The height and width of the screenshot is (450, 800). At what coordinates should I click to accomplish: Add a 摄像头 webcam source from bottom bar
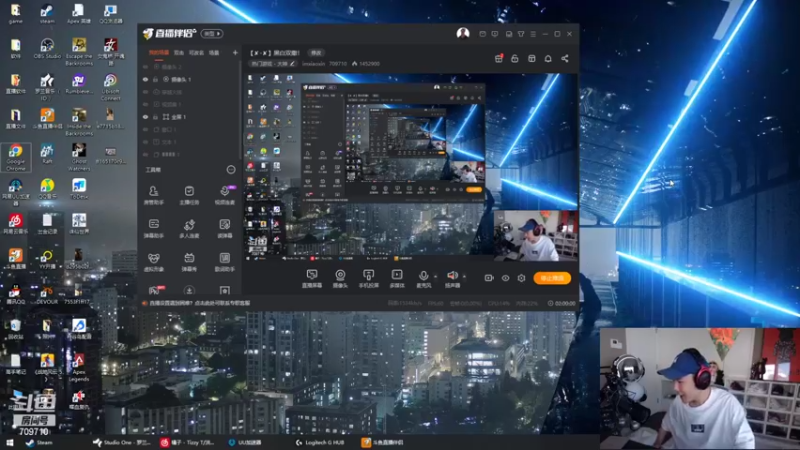[x=340, y=279]
